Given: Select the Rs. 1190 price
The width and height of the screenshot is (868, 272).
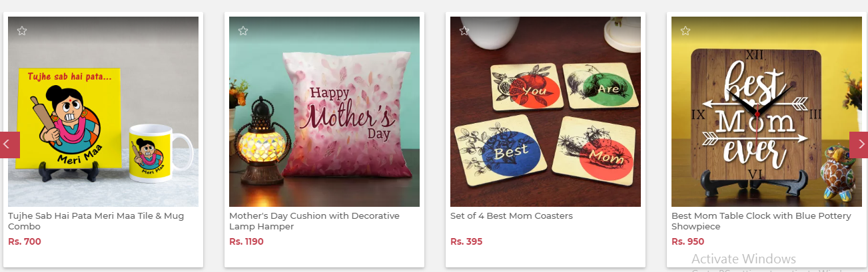Looking at the screenshot, I should click(246, 241).
